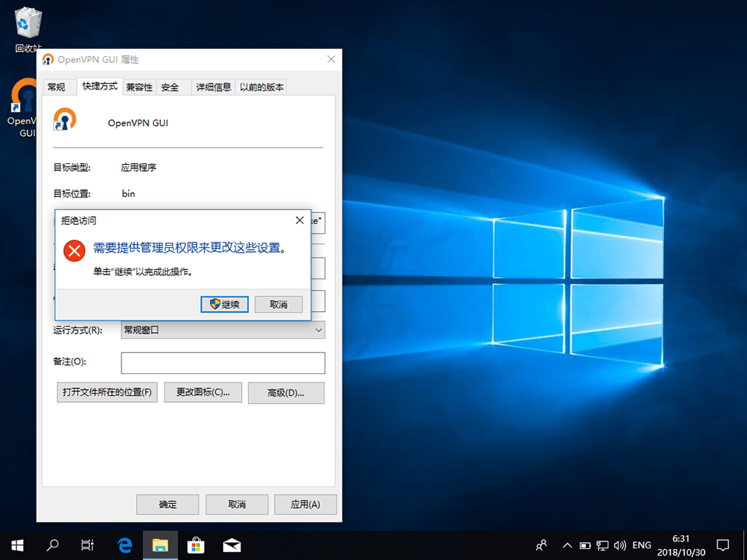Click 更改图标 button
747x560 pixels.
(x=203, y=392)
